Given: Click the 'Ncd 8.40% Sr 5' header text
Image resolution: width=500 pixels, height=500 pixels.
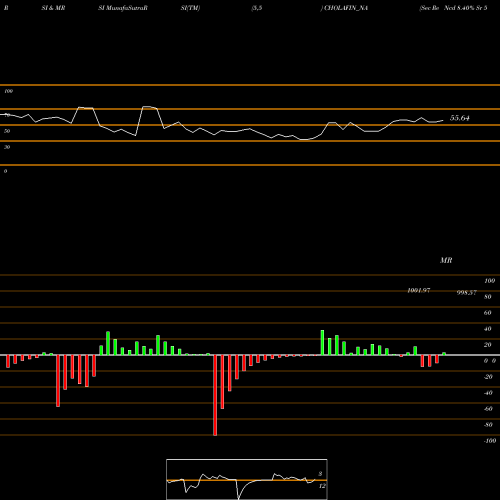Looking at the screenshot, I should 466,8.
